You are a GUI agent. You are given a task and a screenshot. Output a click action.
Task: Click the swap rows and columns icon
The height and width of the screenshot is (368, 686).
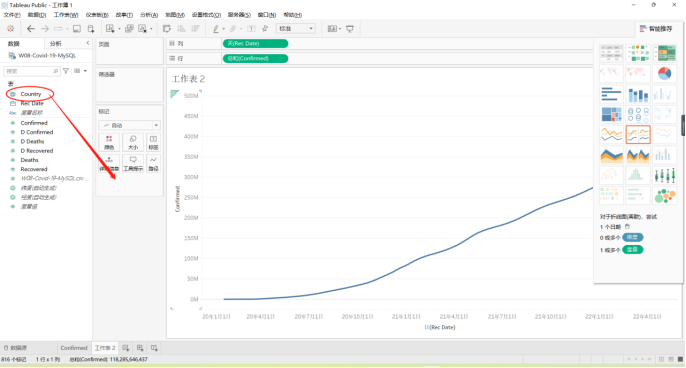tap(167, 29)
